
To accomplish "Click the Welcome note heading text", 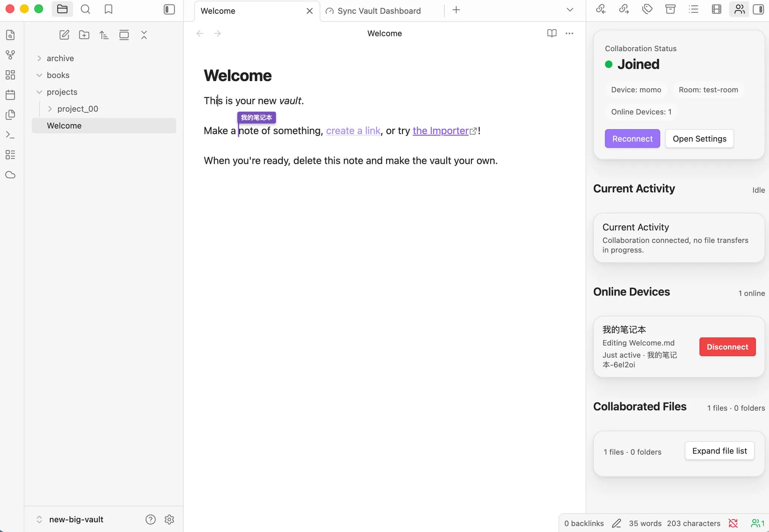I will [237, 75].
